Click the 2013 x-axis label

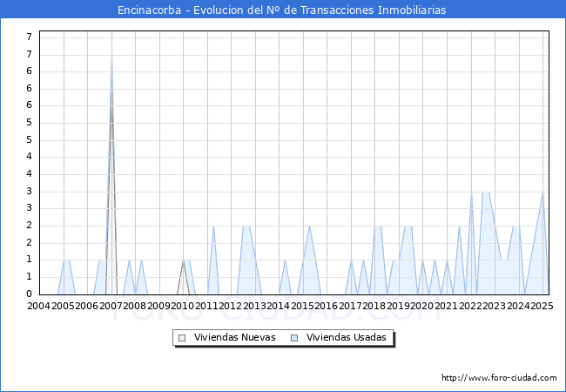pos(254,306)
